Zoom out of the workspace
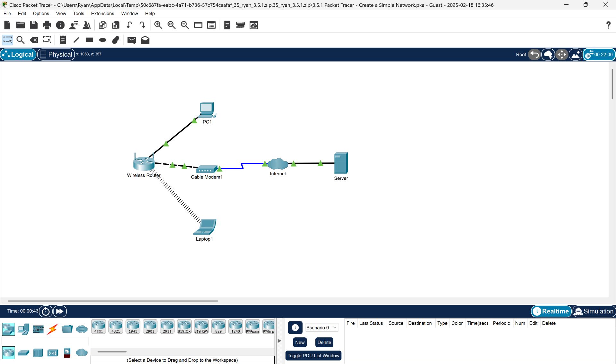 [x=185, y=25]
